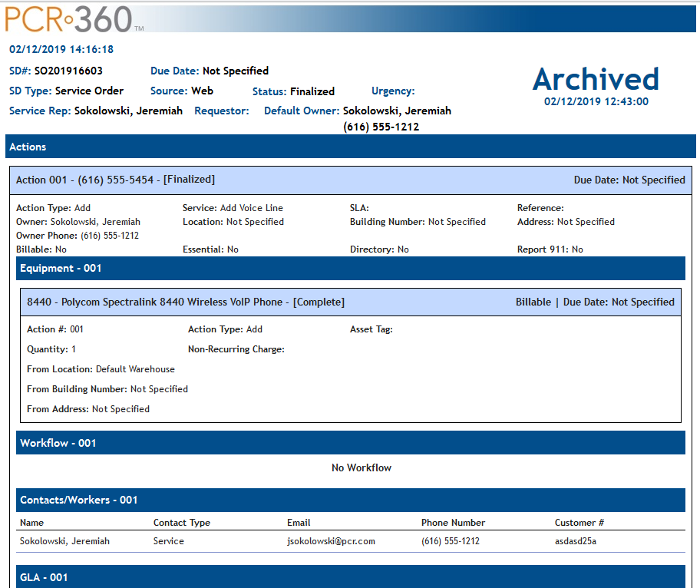The width and height of the screenshot is (700, 588).
Task: Click the Action #: 001 equipment field
Action: (55, 329)
